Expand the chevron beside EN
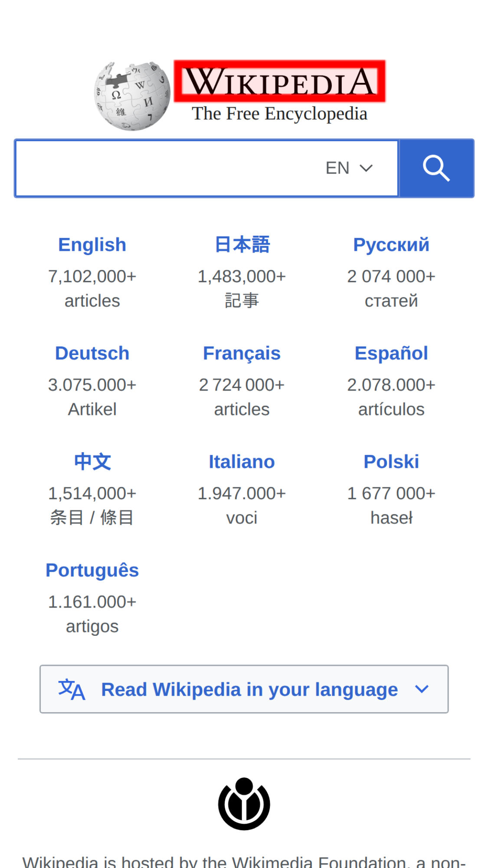Screen dimensions: 488x868 (367, 168)
